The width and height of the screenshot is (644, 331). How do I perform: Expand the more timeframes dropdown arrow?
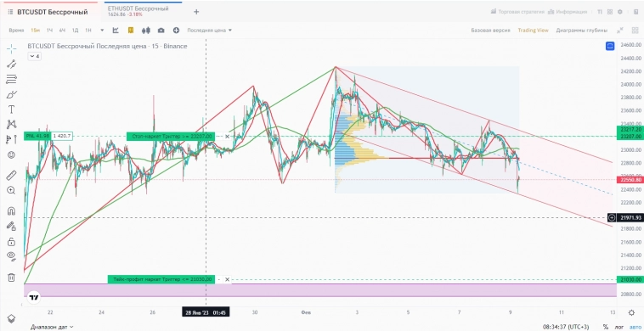(102, 30)
